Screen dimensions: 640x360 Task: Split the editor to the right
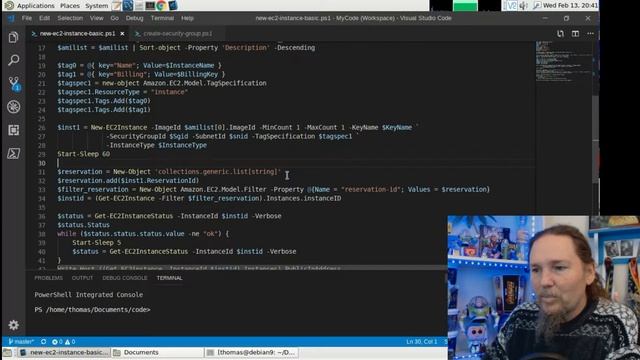click(x=575, y=34)
